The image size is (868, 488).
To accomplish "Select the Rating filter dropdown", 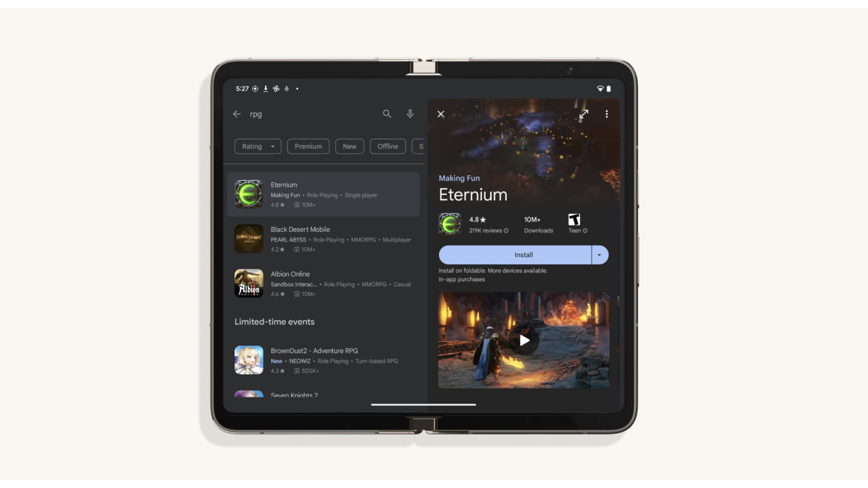I will pos(258,146).
